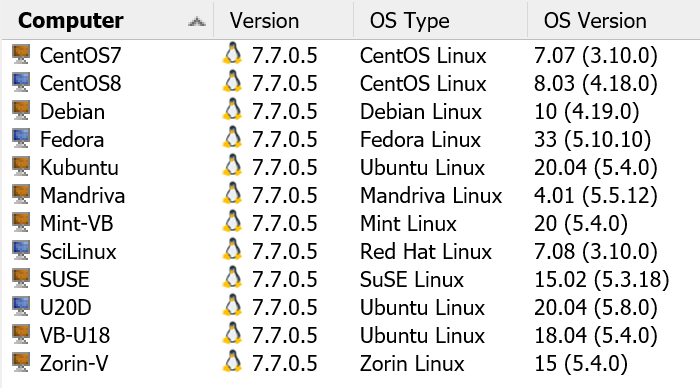This screenshot has height=388, width=700.
Task: Select the CentOS8 computer name
Action: (x=80, y=83)
